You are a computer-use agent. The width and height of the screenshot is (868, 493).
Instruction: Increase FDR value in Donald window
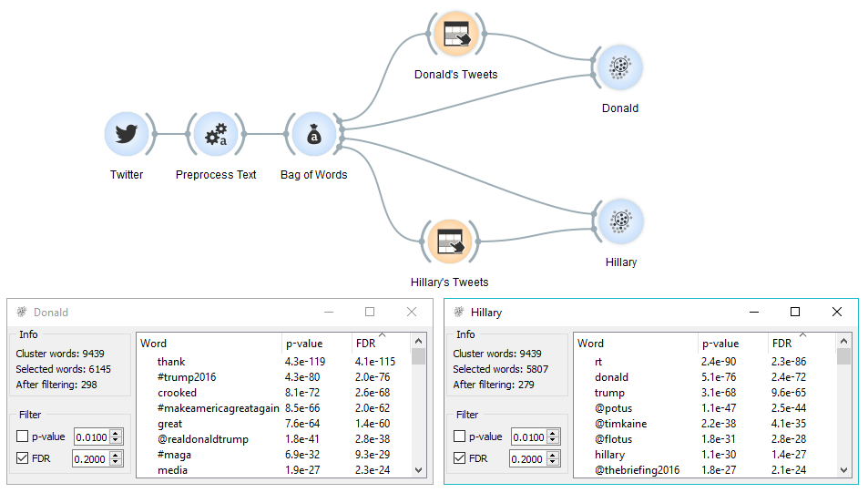coord(115,456)
